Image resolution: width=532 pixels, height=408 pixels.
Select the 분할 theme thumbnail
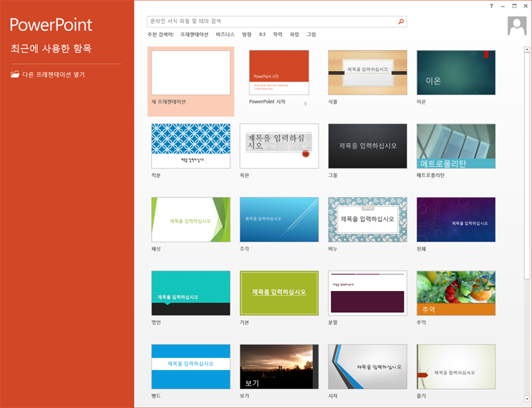367,293
